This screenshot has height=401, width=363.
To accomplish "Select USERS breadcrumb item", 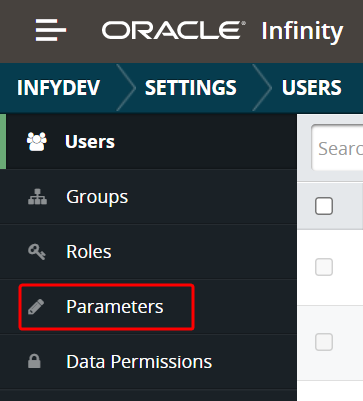I will coord(312,88).
